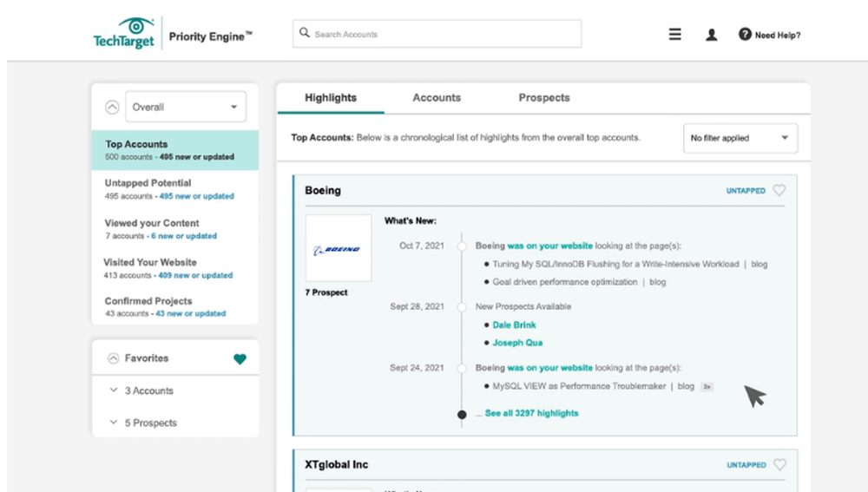Screen dimensions: 868x492
Task: Select Top Accounts in the sidebar
Action: point(175,150)
